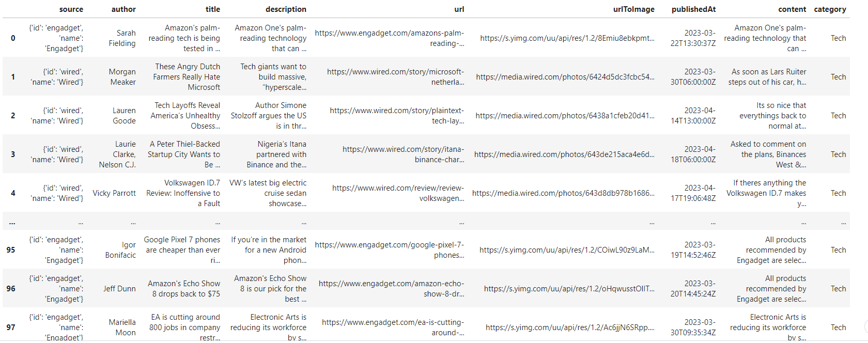
Task: Open the Engadget amazons-palm-reading URL
Action: click(x=390, y=38)
